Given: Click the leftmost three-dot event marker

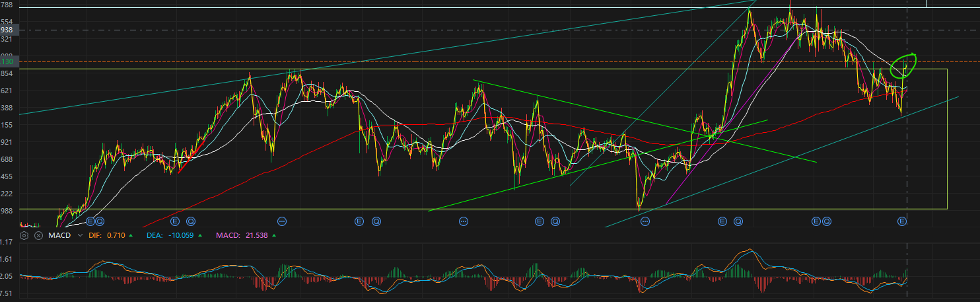Looking at the screenshot, I should coord(283,221).
